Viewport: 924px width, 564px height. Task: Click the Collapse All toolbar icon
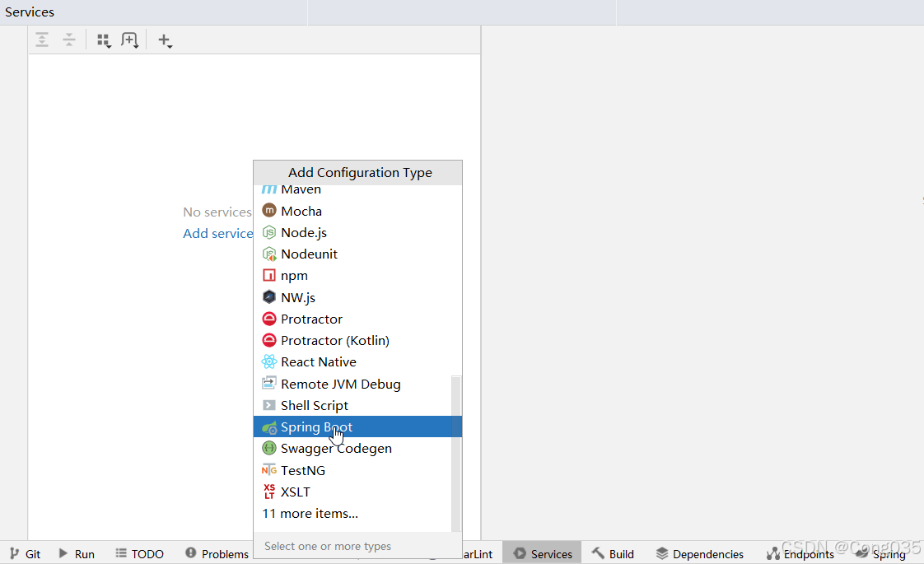coord(69,40)
